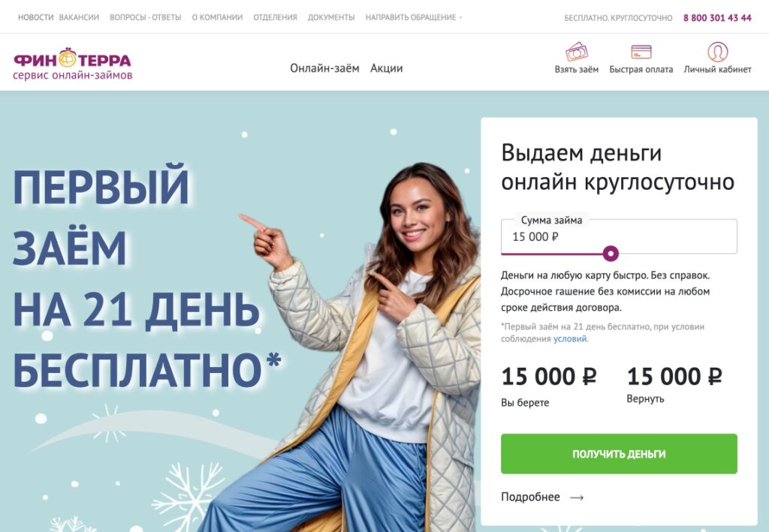The width and height of the screenshot is (769, 532).
Task: Open the Онлайн-заём menu item
Action: pyautogui.click(x=324, y=68)
